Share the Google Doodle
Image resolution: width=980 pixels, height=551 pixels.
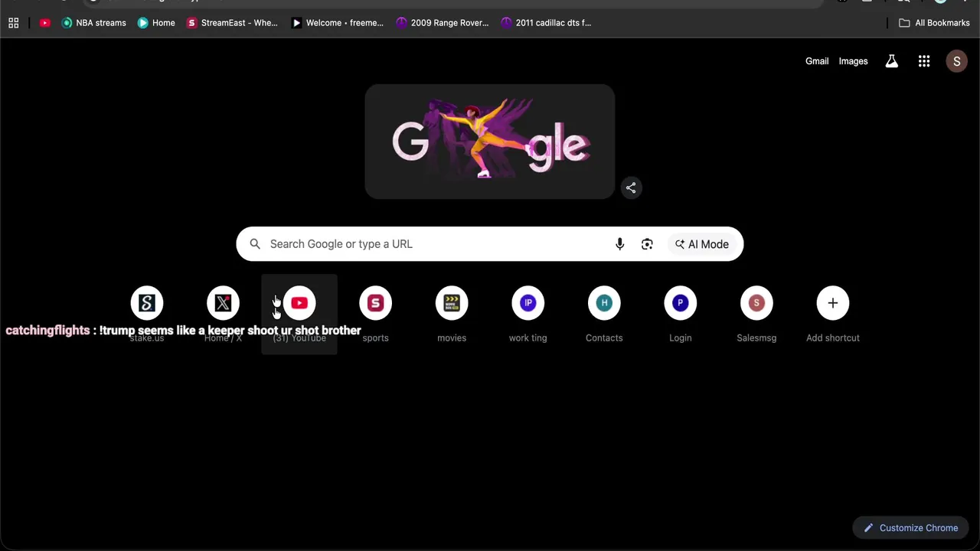coord(631,187)
